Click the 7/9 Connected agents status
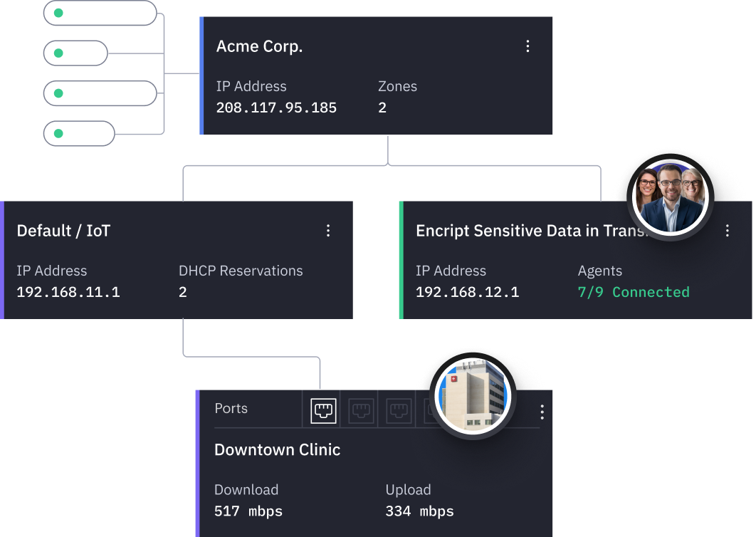Image resolution: width=756 pixels, height=537 pixels. 634,292
